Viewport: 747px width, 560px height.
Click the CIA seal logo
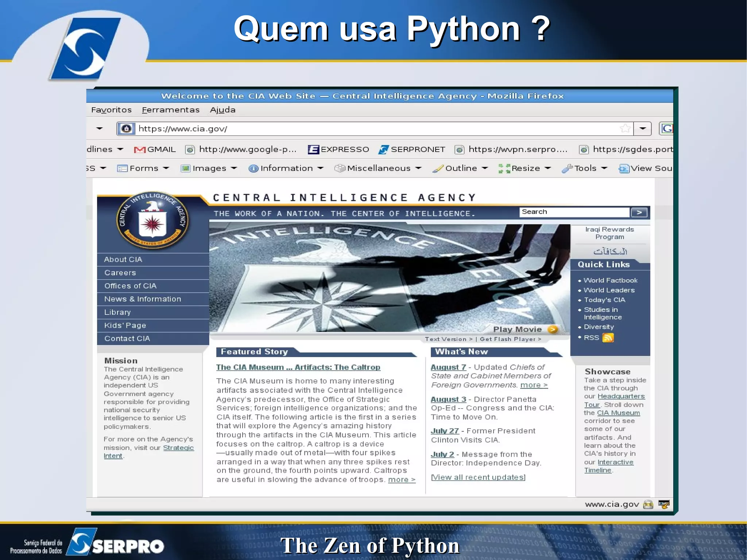pos(152,220)
